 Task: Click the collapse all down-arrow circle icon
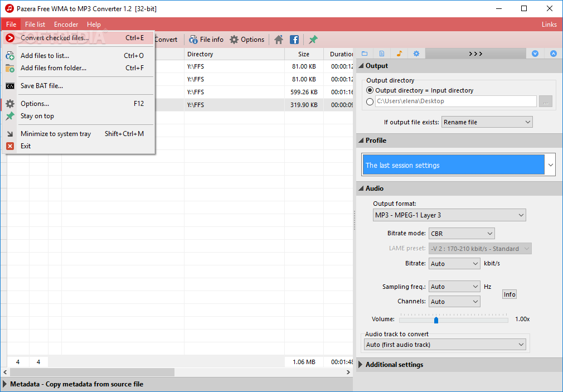pos(535,54)
